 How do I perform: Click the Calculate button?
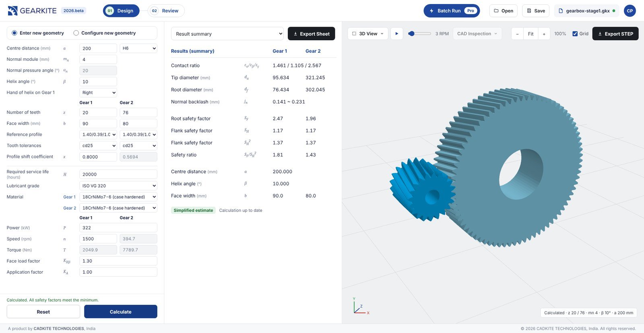pyautogui.click(x=121, y=312)
